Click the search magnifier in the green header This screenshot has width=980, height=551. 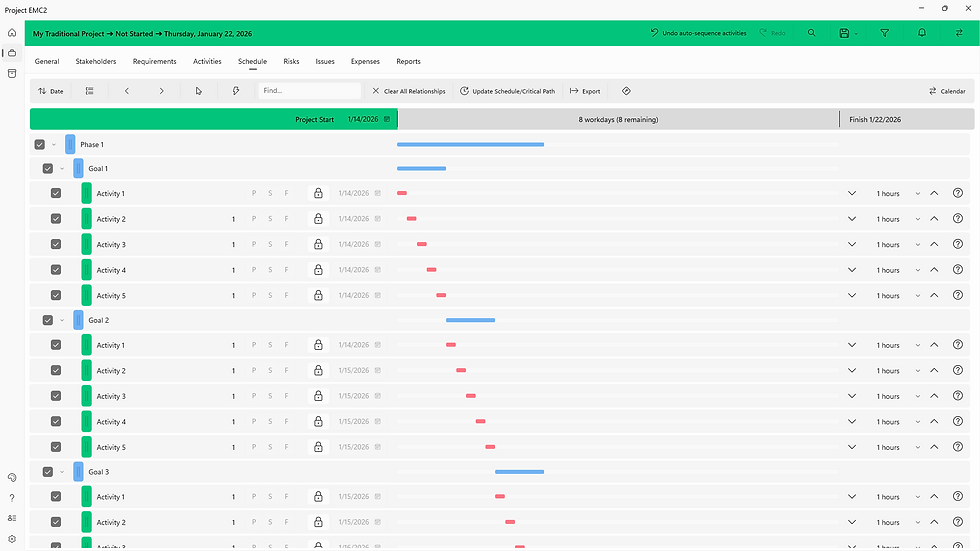811,33
